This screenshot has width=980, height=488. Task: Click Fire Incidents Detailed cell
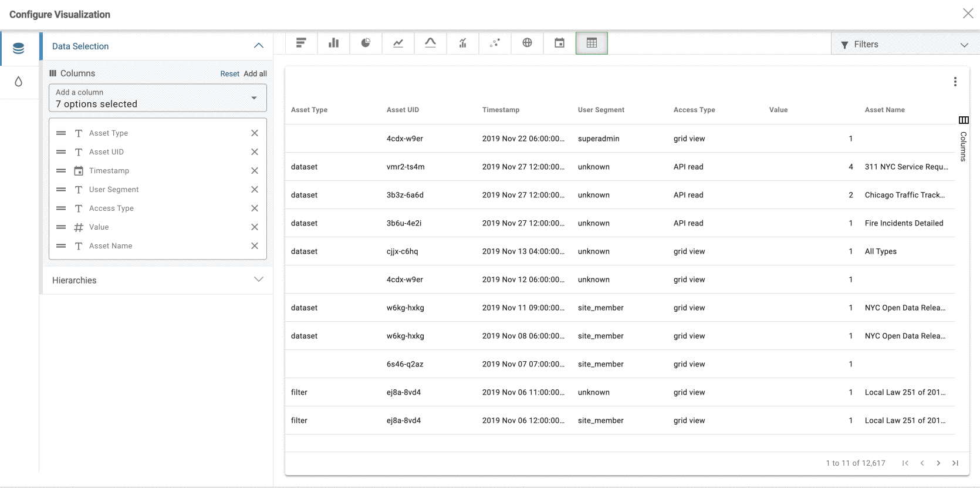pyautogui.click(x=904, y=223)
